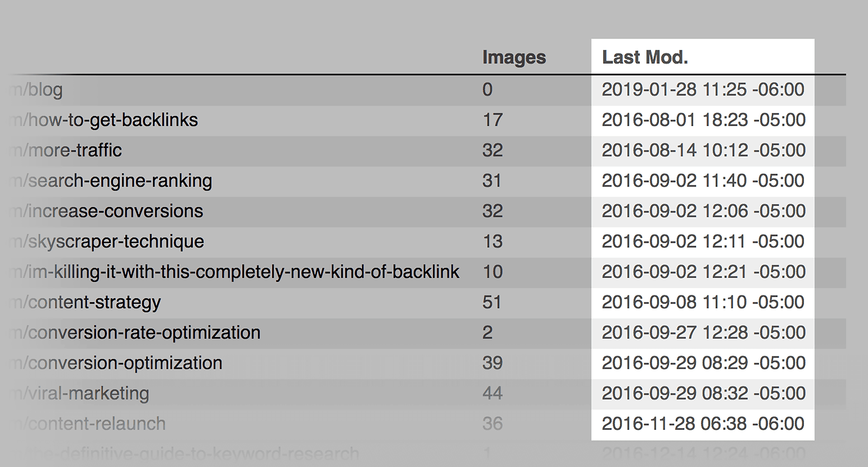Open the increase-conversions URL link
The height and width of the screenshot is (467, 868).
coord(106,211)
